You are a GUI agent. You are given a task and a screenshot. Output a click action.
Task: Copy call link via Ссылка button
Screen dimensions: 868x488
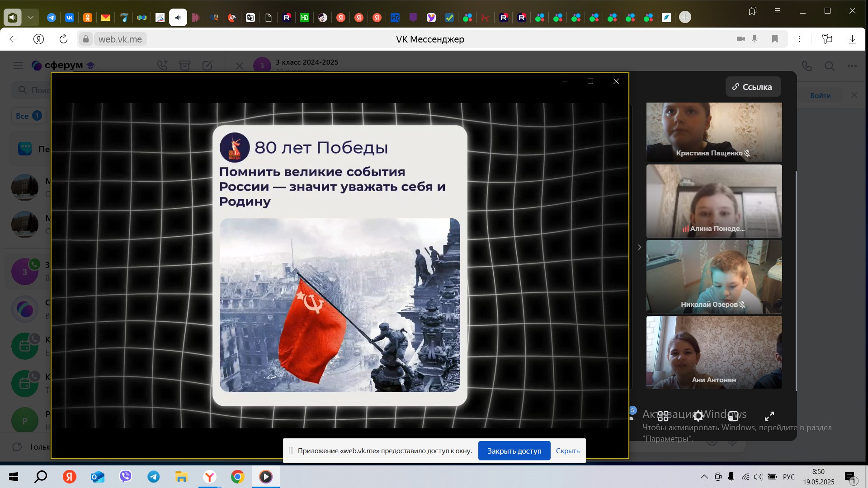(753, 87)
